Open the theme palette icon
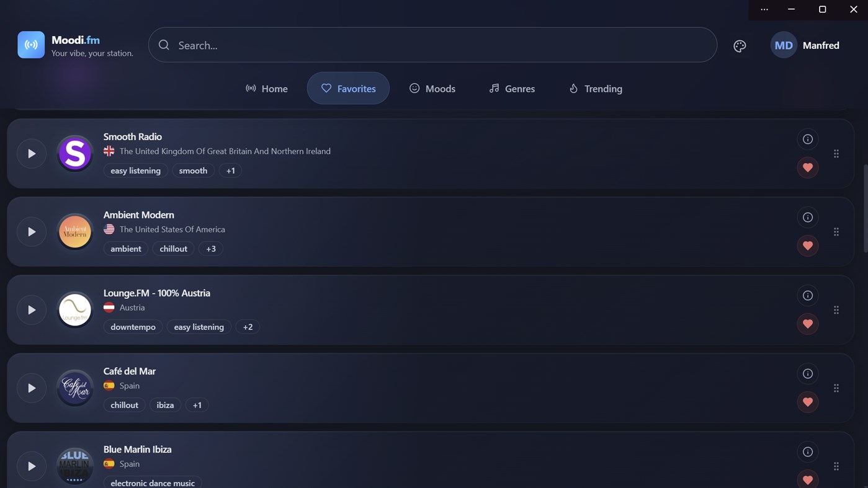Screen dimensions: 868x488 740,46
